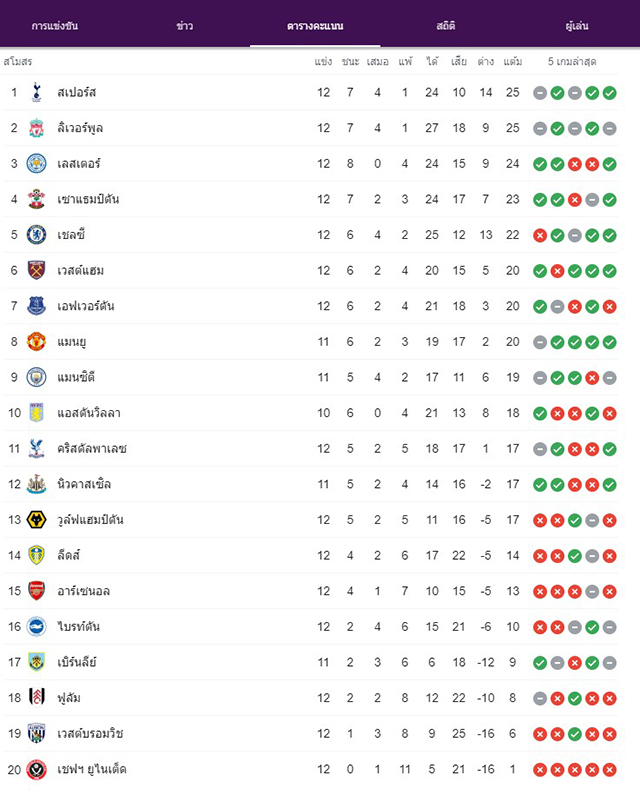Click the Crystal Palace eagle crest

coord(36,448)
